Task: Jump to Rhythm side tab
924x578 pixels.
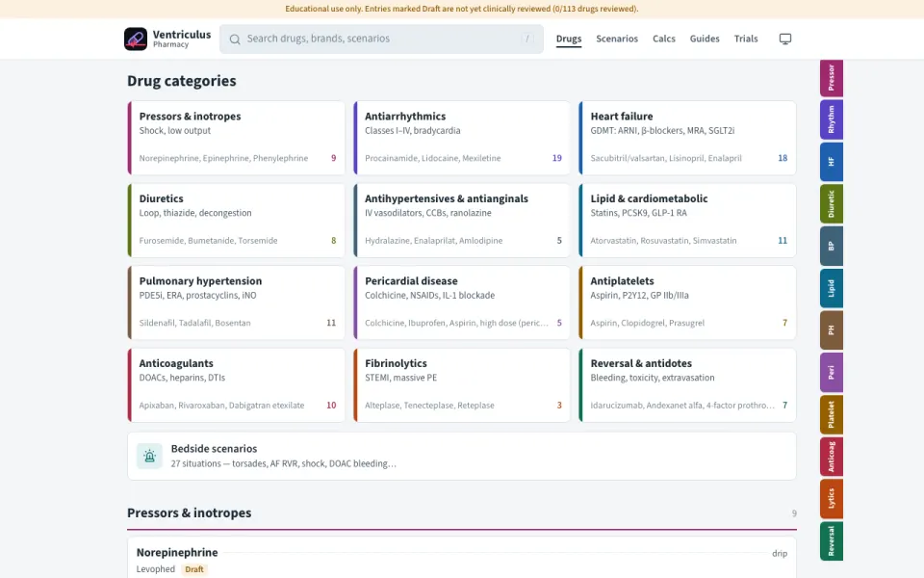Action: [x=832, y=119]
